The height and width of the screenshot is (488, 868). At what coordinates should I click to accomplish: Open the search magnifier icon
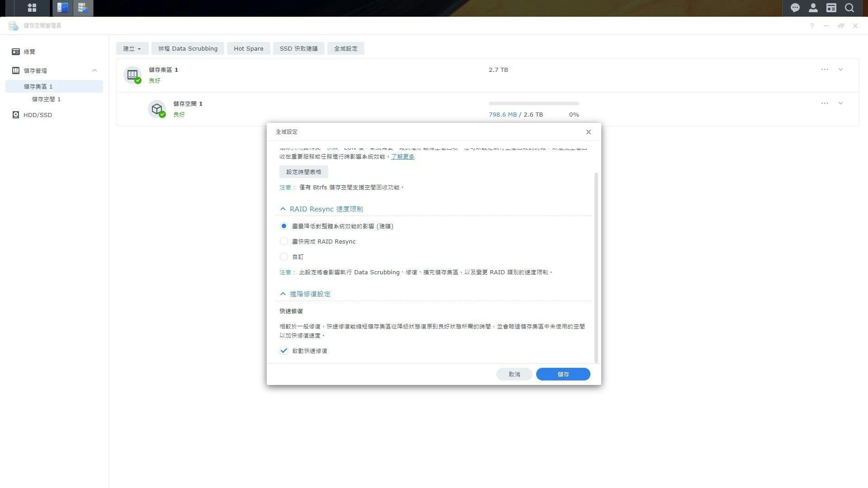point(849,8)
